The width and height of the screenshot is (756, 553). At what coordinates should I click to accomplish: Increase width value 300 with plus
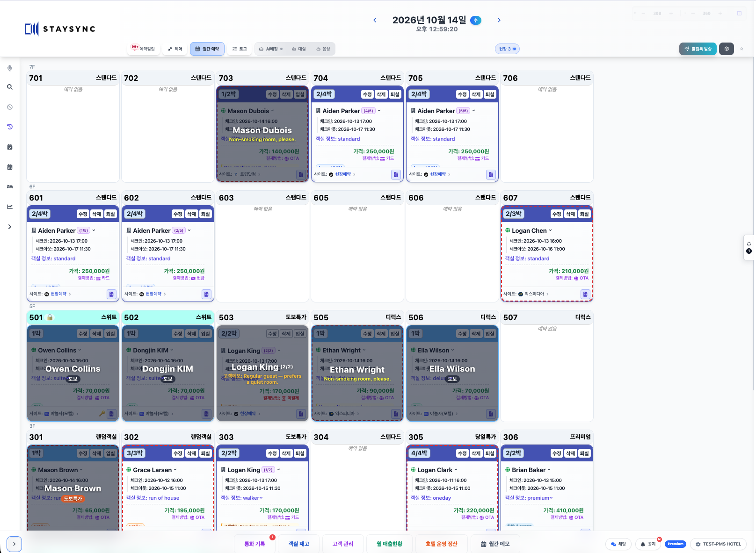coord(671,14)
